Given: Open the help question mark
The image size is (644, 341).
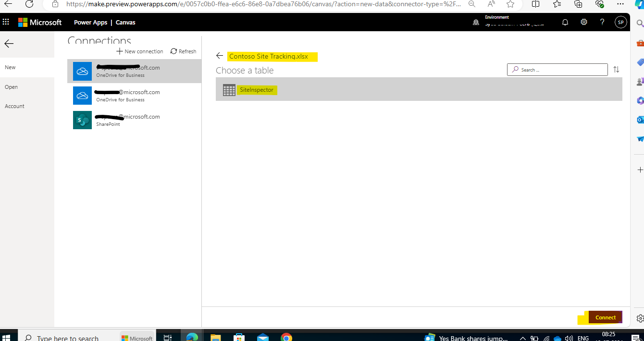Looking at the screenshot, I should [x=602, y=22].
